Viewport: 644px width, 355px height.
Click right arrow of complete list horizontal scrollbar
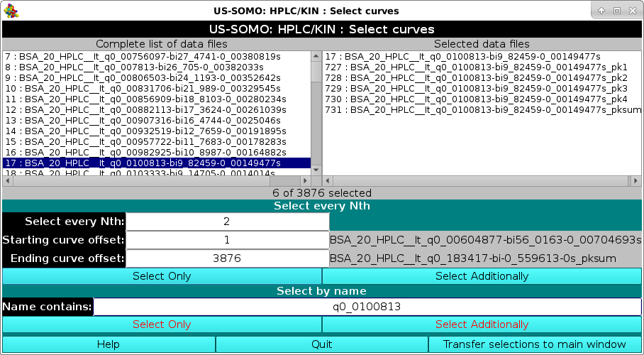click(x=305, y=180)
